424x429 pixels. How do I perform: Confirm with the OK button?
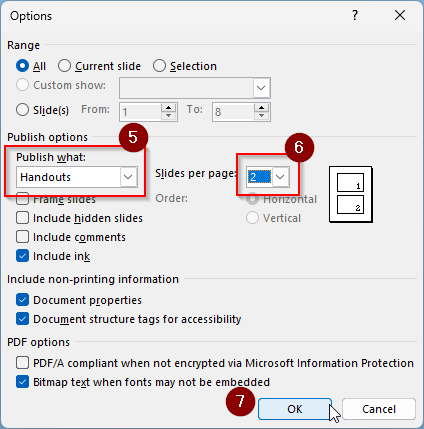click(295, 409)
